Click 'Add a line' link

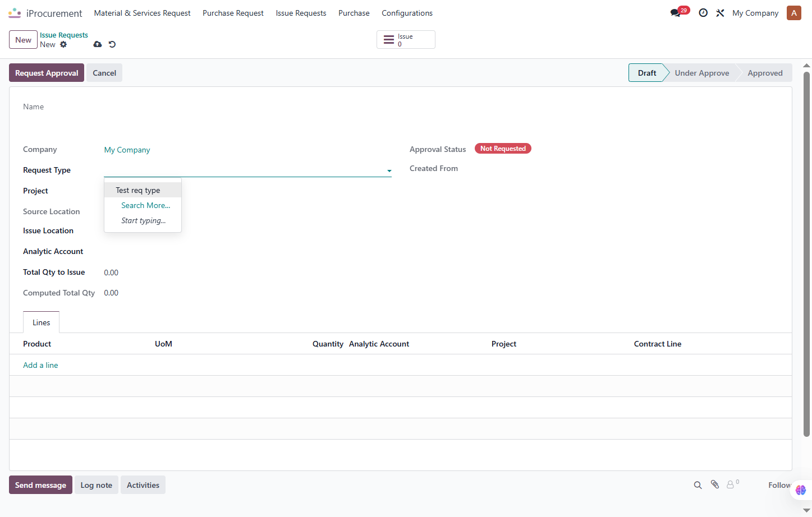(x=40, y=365)
